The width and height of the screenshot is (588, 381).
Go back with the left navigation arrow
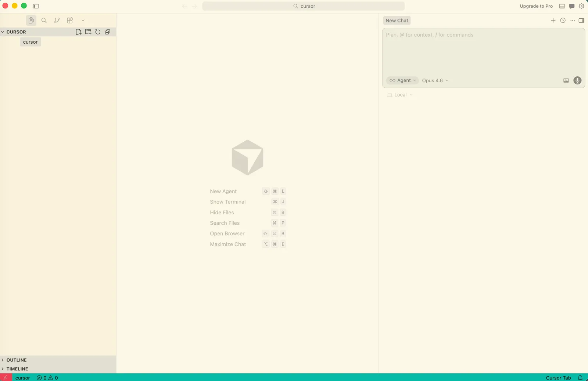coord(184,6)
